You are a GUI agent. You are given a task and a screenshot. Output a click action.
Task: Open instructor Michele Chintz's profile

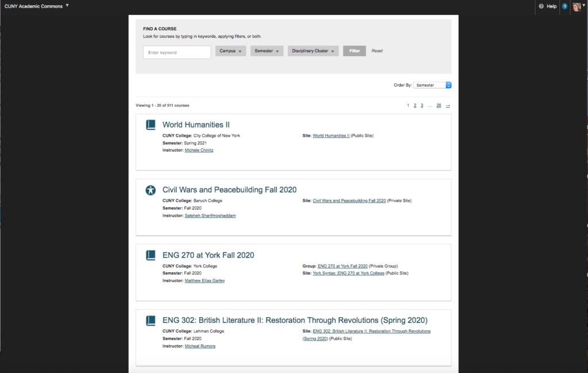coord(200,150)
